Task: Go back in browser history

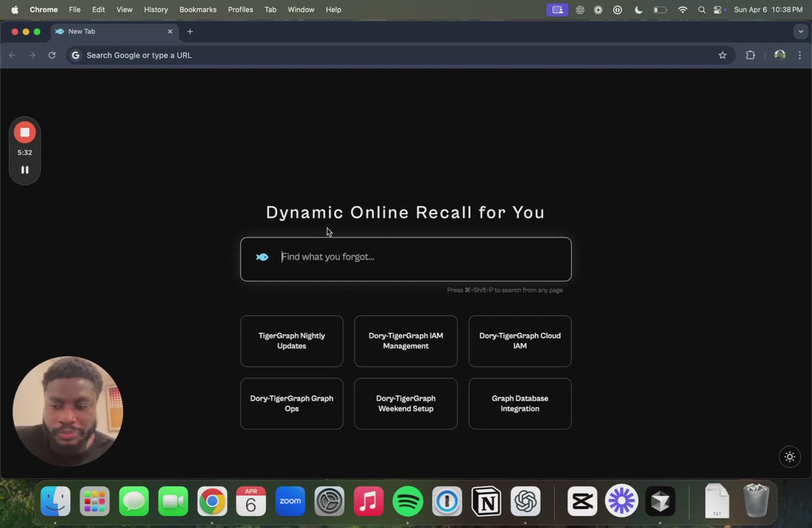Action: (x=12, y=55)
